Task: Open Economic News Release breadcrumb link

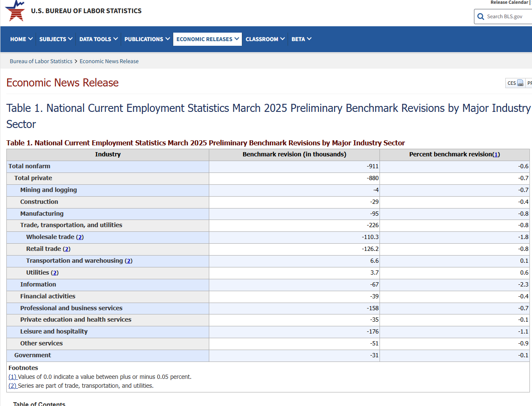Action: click(x=109, y=61)
